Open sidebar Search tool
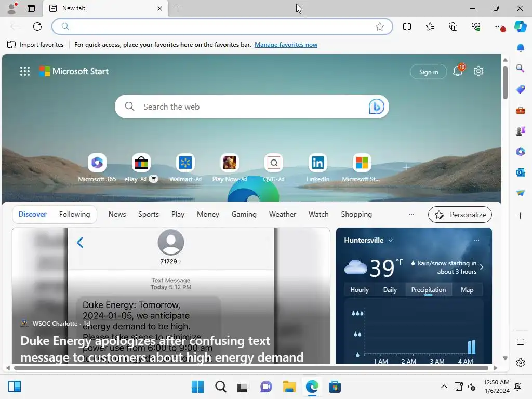Screen dimensions: 532x399 (x=521, y=69)
